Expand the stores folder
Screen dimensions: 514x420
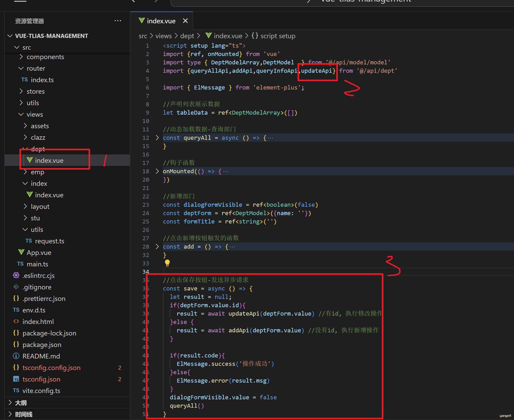point(21,91)
